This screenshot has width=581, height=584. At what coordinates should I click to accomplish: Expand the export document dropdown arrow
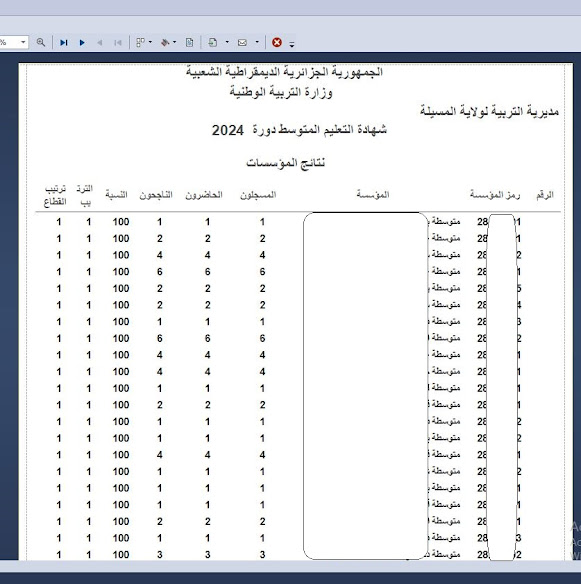227,42
